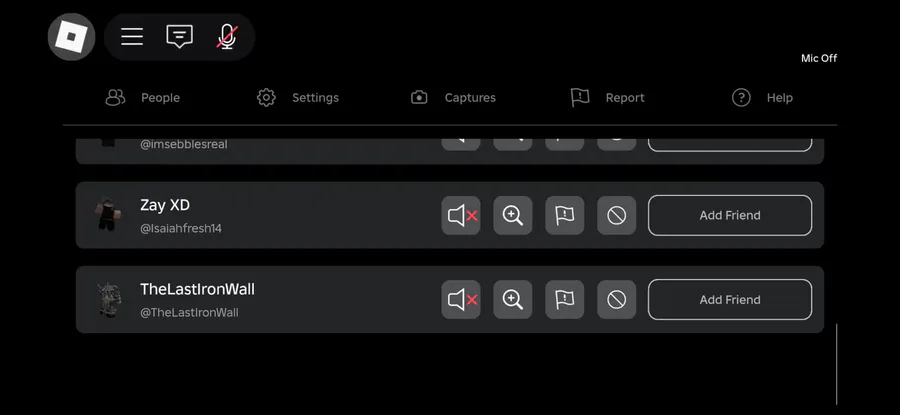
Task: Add Zay XD as a friend
Action: [730, 215]
